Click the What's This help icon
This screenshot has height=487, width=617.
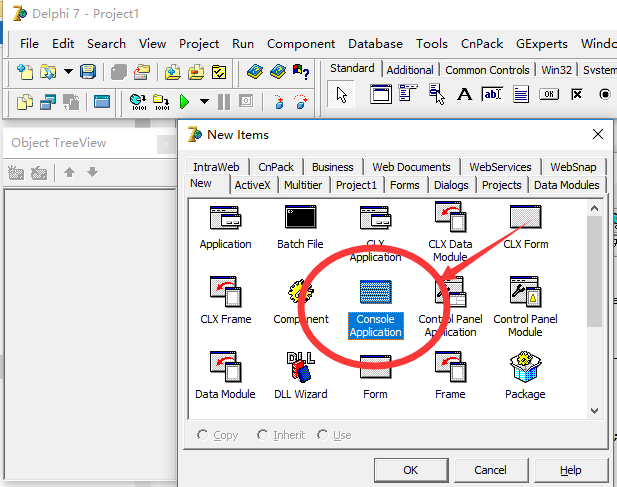tap(301, 72)
